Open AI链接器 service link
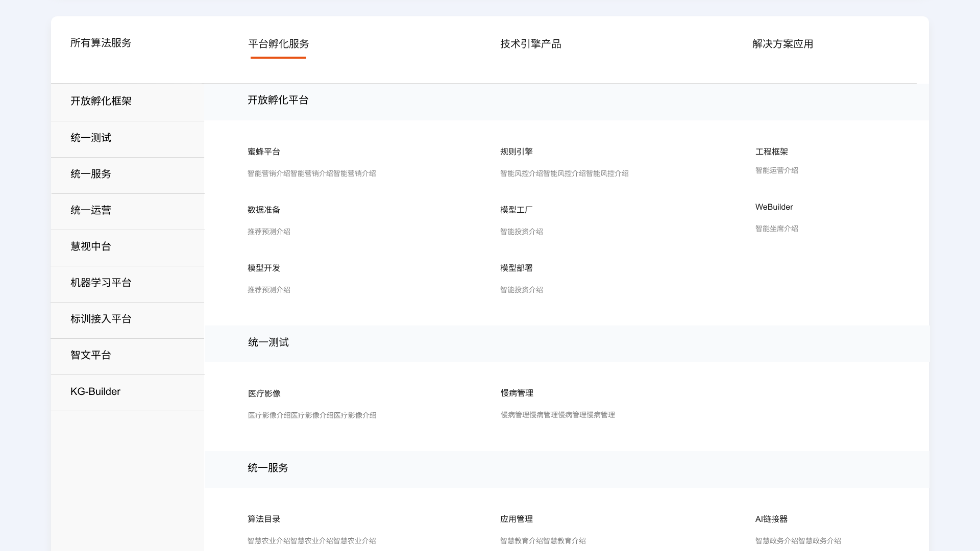This screenshot has width=980, height=551. click(x=771, y=519)
